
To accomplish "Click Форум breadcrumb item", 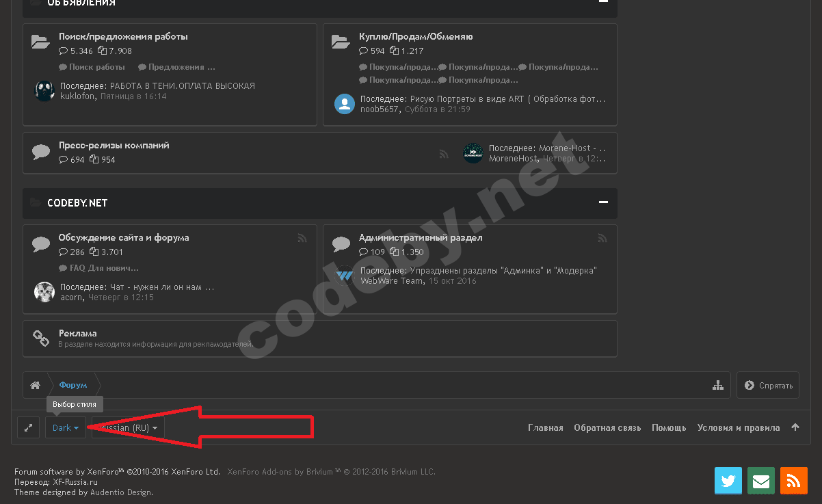I will click(x=73, y=386).
